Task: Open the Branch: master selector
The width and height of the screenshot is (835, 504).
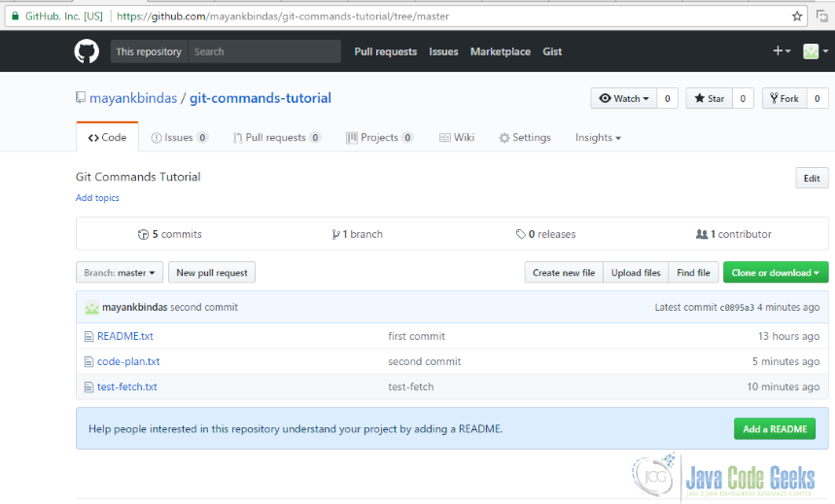Action: [120, 273]
